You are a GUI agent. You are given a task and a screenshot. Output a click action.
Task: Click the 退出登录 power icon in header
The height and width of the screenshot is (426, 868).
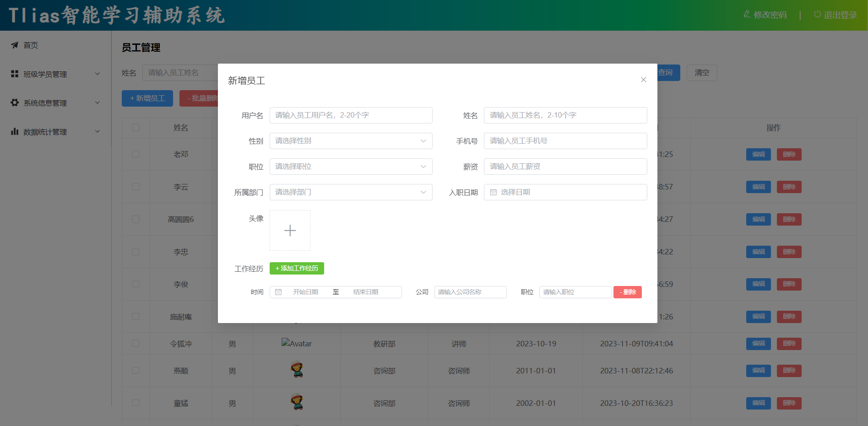click(x=817, y=15)
